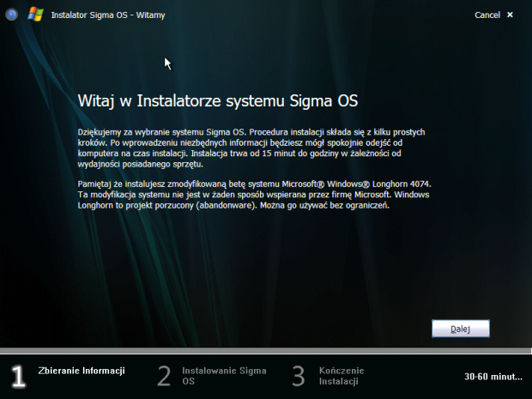Image resolution: width=532 pixels, height=399 pixels.
Task: Click the paragraph starting Dziękujemy za wybranie
Action: (x=251, y=148)
